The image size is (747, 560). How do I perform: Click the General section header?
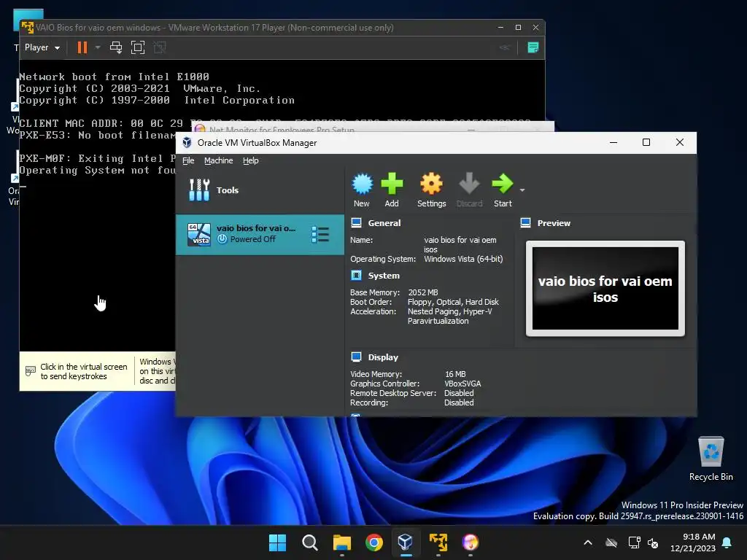click(384, 223)
